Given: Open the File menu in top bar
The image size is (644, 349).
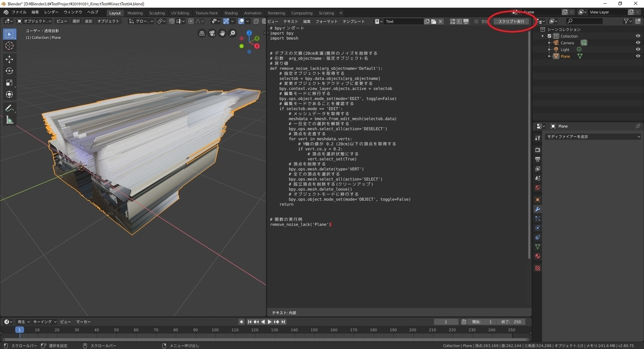Looking at the screenshot, I should 19,12.
